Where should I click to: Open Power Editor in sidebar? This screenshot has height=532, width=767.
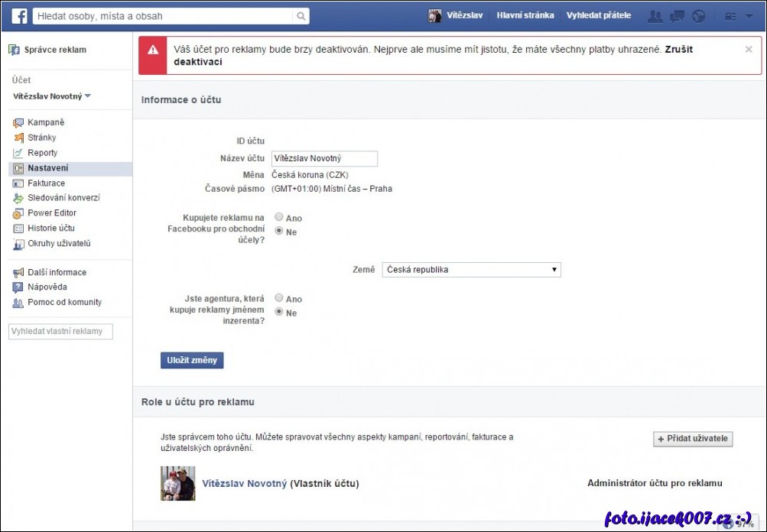tap(51, 213)
